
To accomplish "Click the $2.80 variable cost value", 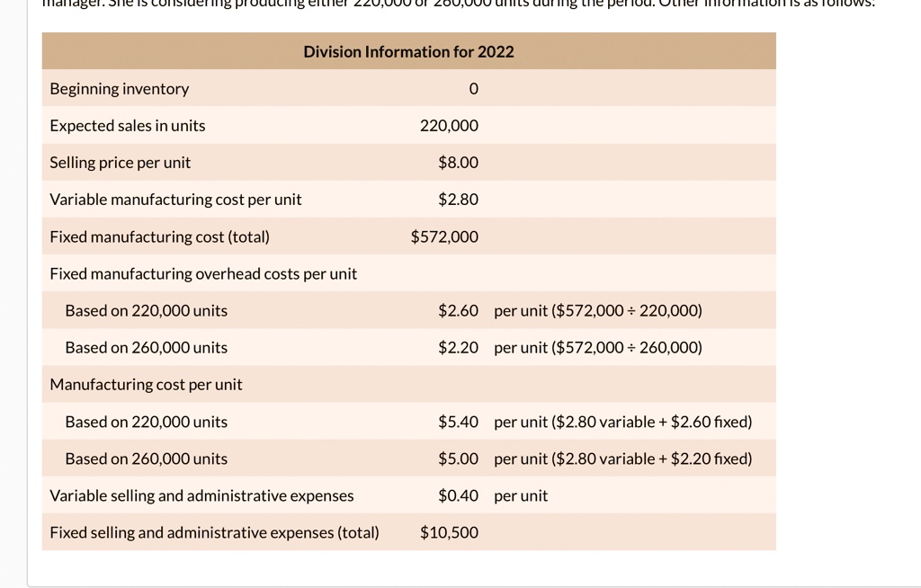I will pyautogui.click(x=458, y=200).
